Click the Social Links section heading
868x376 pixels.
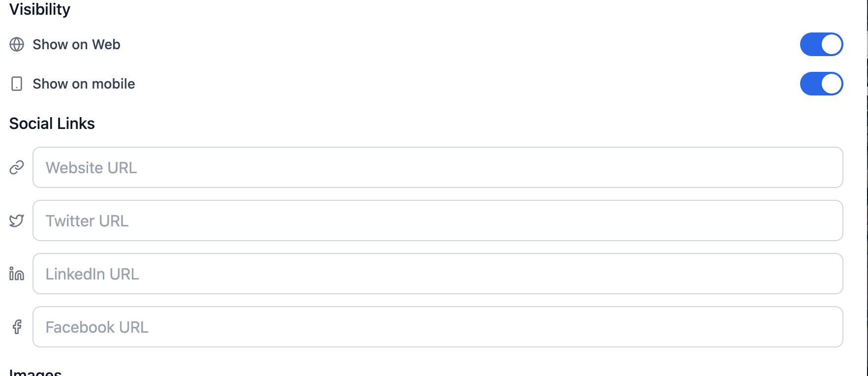point(52,123)
